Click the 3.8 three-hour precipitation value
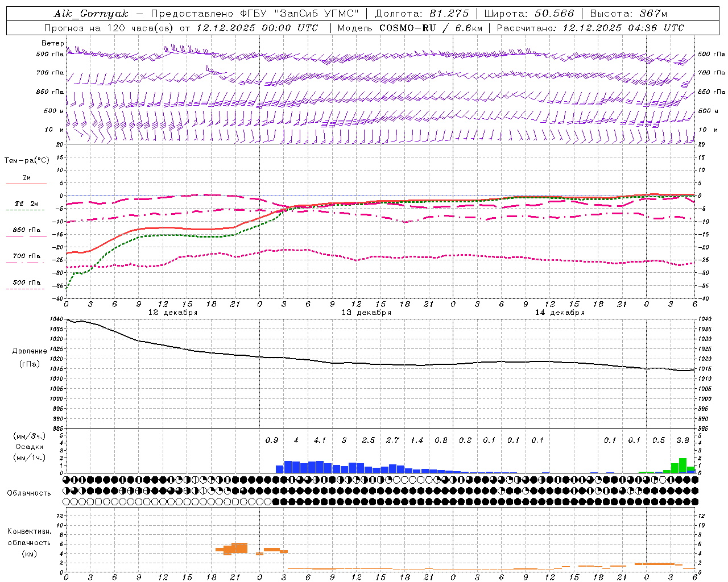 (683, 440)
